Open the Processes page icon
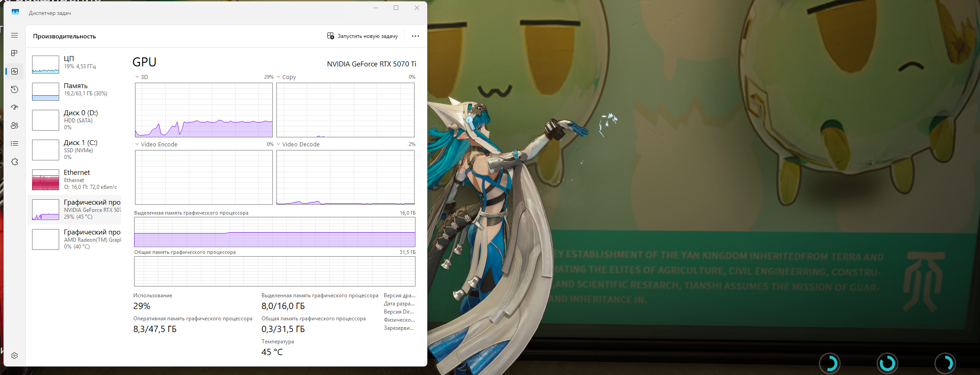Image resolution: width=980 pixels, height=375 pixels. 14,53
